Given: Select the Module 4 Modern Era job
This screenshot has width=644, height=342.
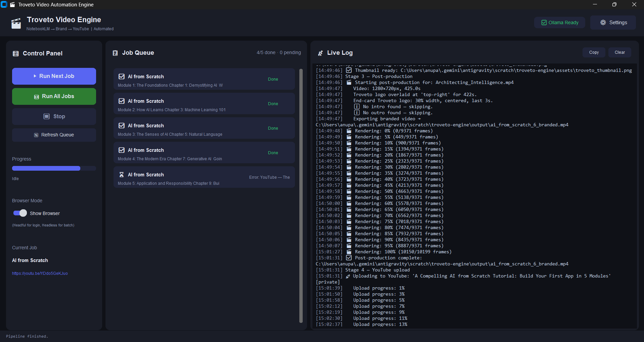Looking at the screenshot, I should pyautogui.click(x=204, y=153).
